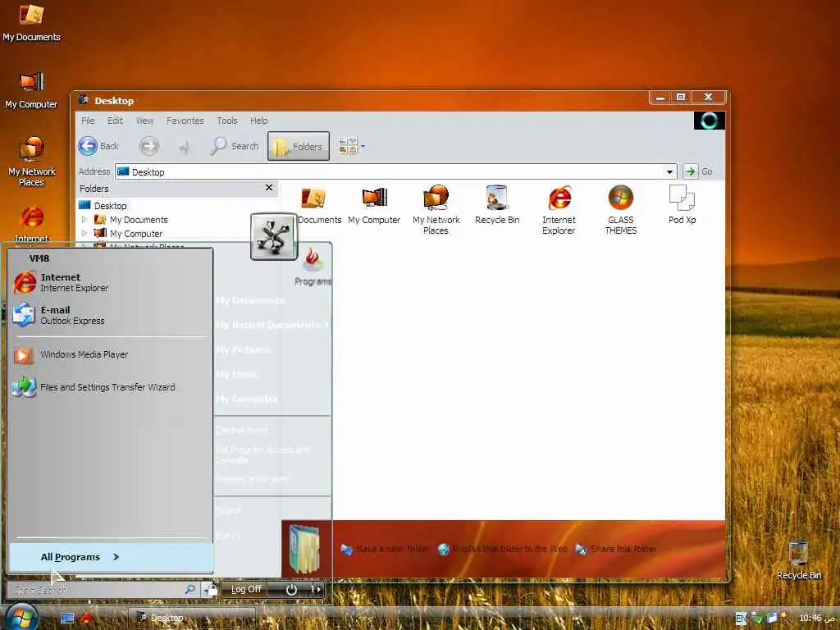Viewport: 840px width, 630px height.
Task: Select the Pod Xp file icon
Action: 682,204
